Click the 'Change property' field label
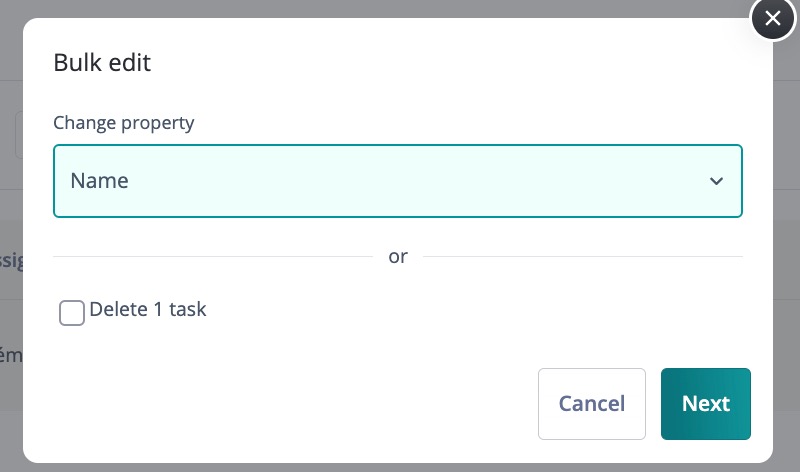Viewport: 800px width, 472px height. pyautogui.click(x=123, y=123)
